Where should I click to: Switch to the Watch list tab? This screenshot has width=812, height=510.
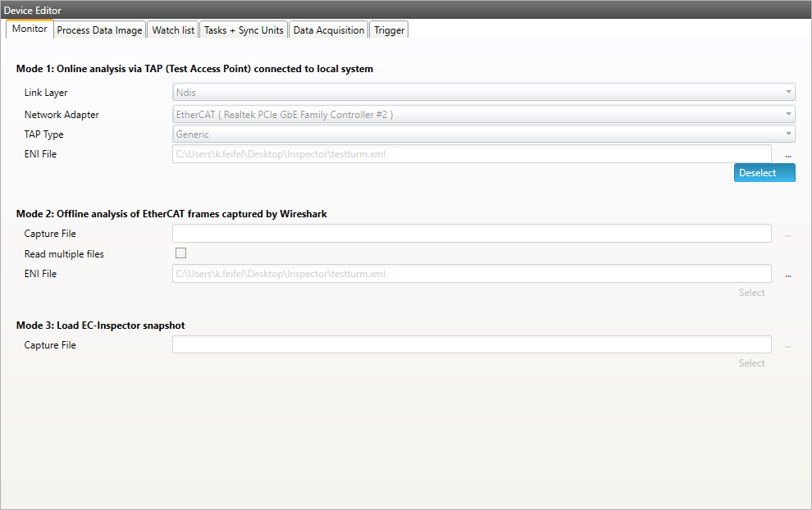coord(173,30)
